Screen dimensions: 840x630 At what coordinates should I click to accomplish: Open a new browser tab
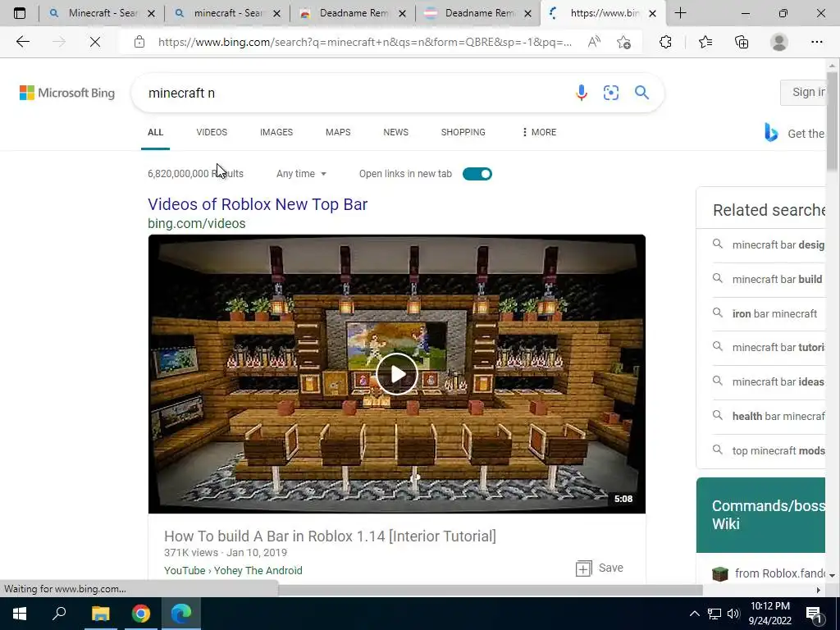point(680,13)
